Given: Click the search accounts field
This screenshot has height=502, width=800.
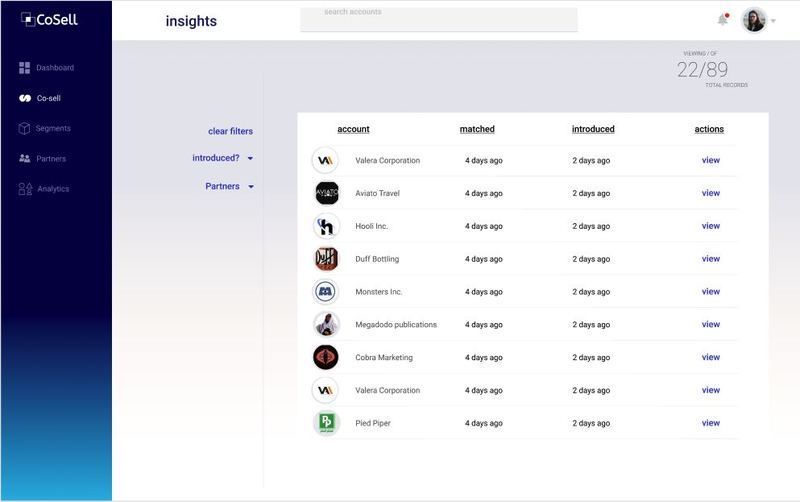Looking at the screenshot, I should tap(439, 19).
